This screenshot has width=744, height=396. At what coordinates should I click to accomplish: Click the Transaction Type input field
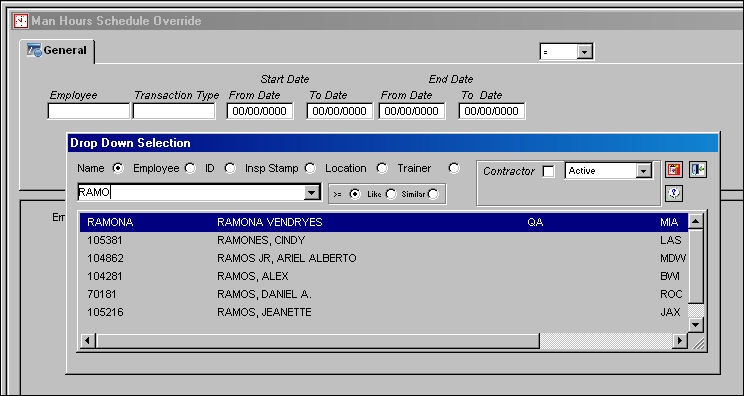[x=174, y=111]
